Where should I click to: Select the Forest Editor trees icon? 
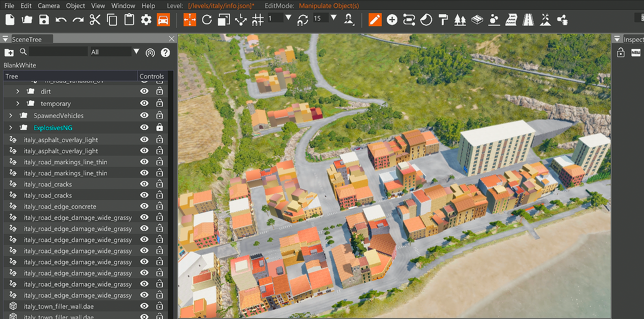459,20
